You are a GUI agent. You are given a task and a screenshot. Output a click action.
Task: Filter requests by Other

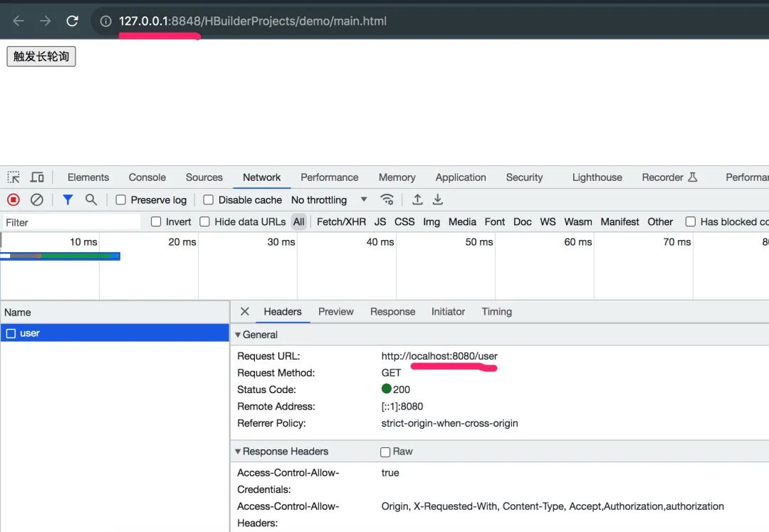[x=660, y=221]
